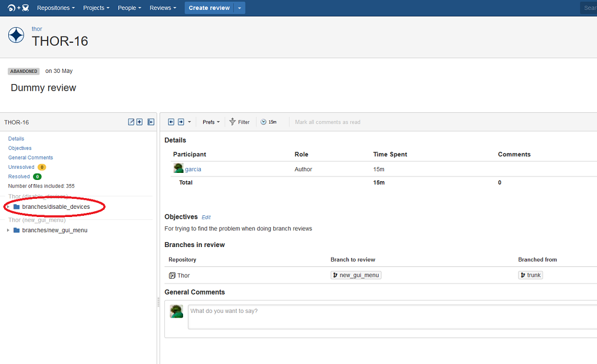Open the Filter funnel tool
Screen dimensions: 597x364
tap(240, 122)
